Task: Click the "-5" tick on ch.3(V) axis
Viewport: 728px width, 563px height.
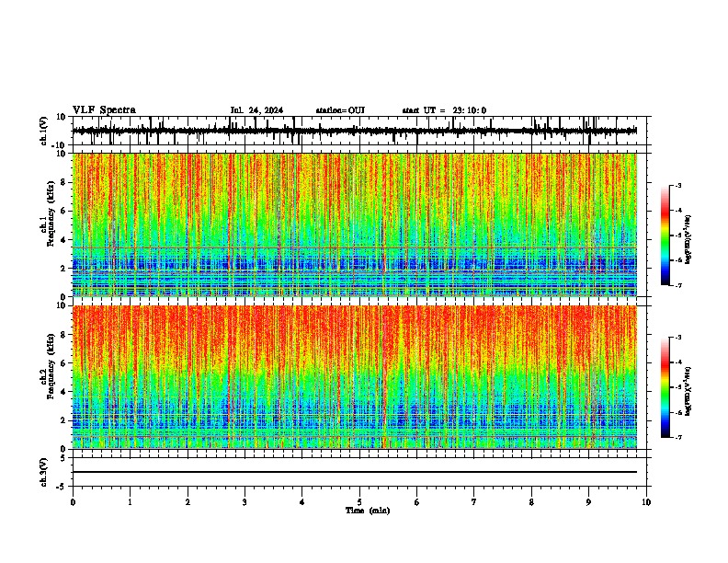Action: point(63,487)
